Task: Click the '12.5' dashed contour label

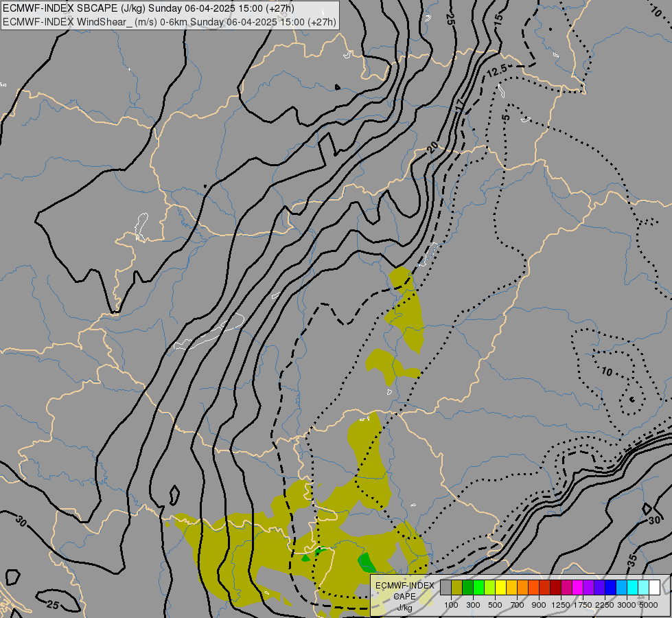Action: coord(497,70)
